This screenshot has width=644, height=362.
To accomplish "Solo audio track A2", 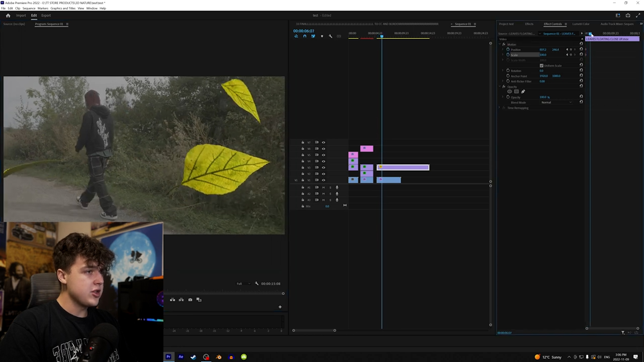I will click(x=330, y=194).
